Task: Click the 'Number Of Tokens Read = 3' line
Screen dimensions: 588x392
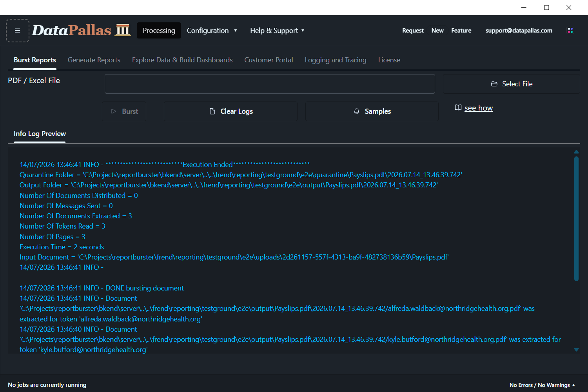Action: coord(62,226)
